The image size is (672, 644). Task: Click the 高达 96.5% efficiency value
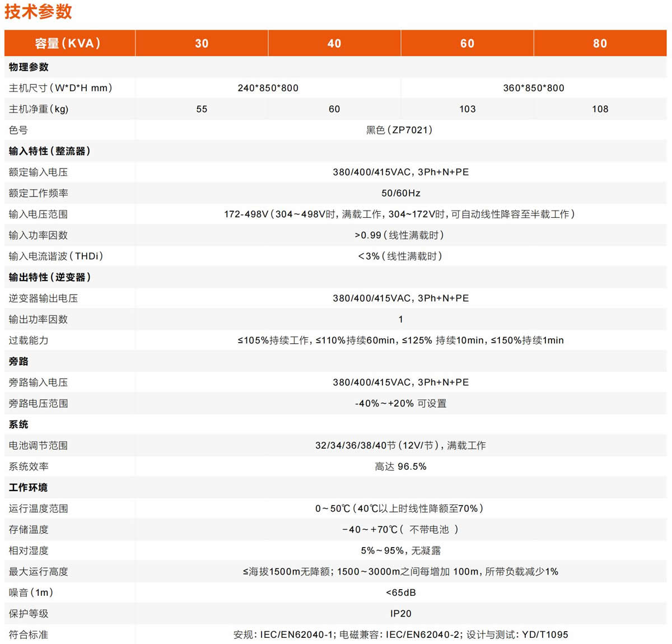pos(400,466)
